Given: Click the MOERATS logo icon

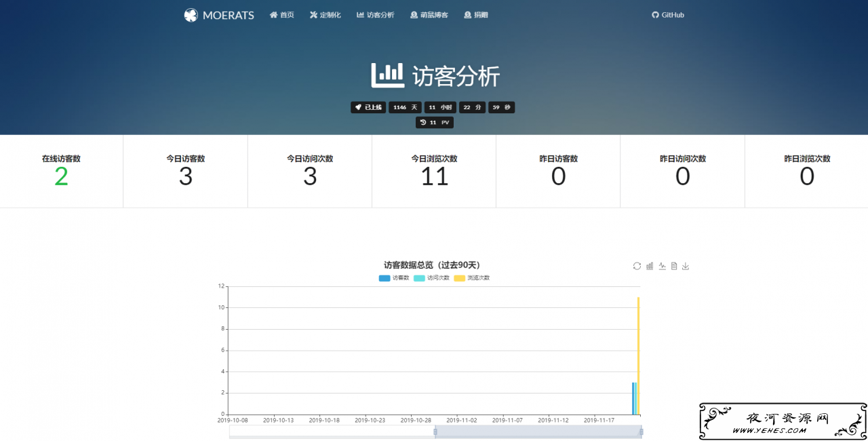Looking at the screenshot, I should (191, 15).
